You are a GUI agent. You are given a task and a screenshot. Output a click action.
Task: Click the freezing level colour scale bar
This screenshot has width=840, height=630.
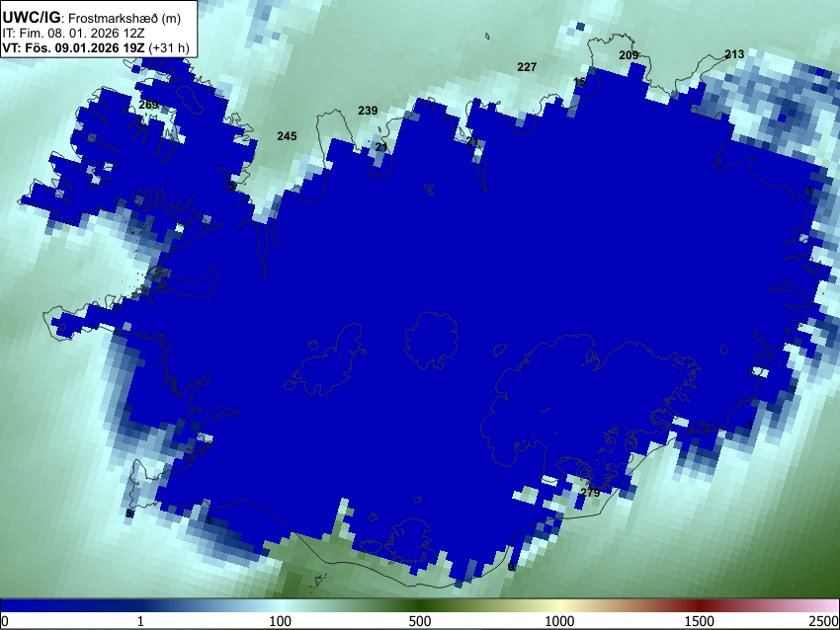pos(420,605)
